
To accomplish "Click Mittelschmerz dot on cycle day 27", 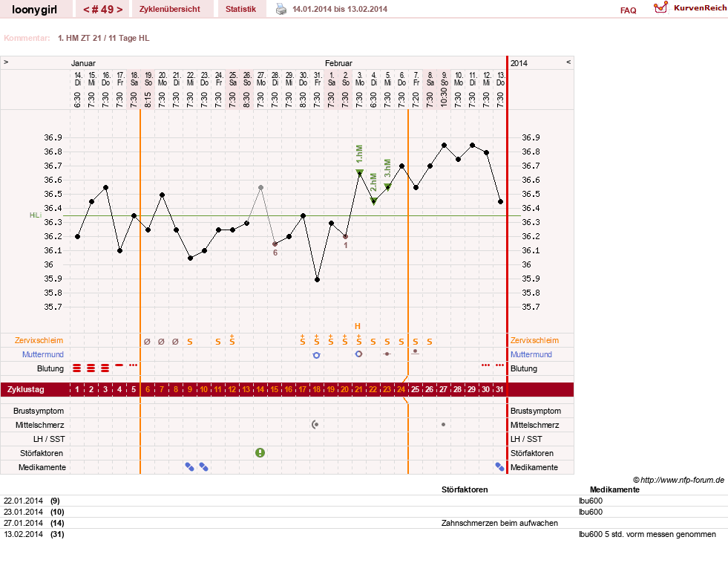I will pos(443,424).
